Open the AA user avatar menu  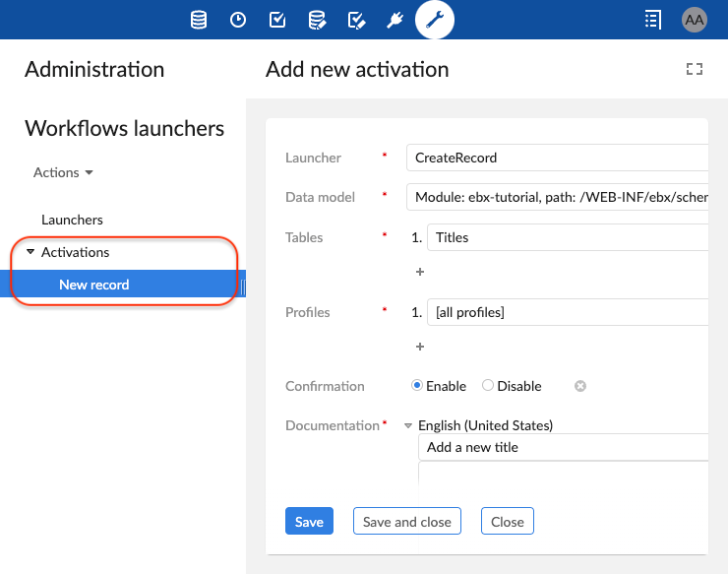[694, 20]
